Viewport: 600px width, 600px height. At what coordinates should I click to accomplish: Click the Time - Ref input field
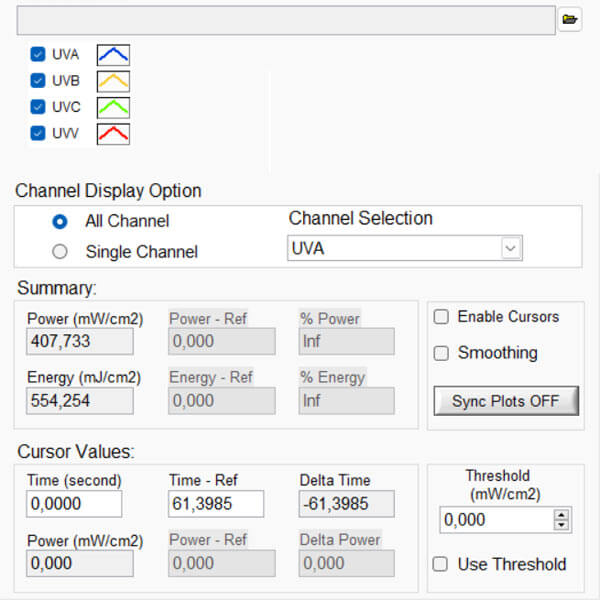(215, 504)
